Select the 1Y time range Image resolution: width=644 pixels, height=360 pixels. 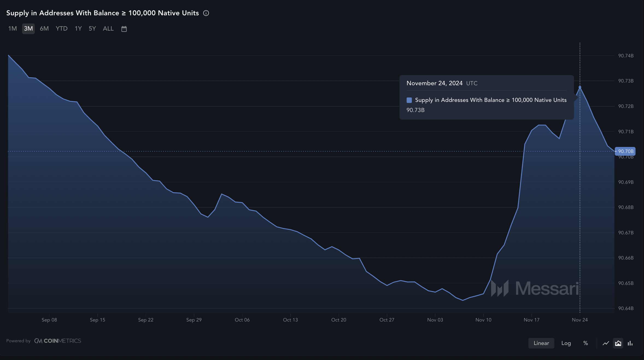78,29
